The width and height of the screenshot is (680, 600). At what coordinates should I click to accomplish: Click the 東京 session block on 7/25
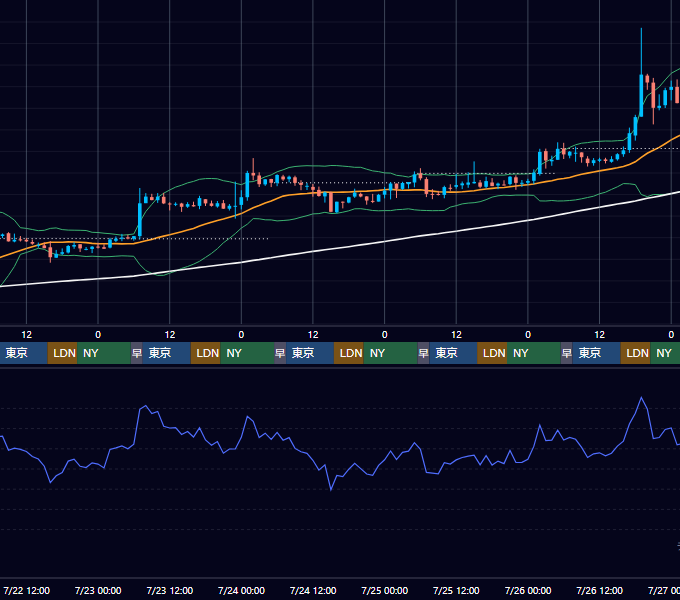click(453, 353)
